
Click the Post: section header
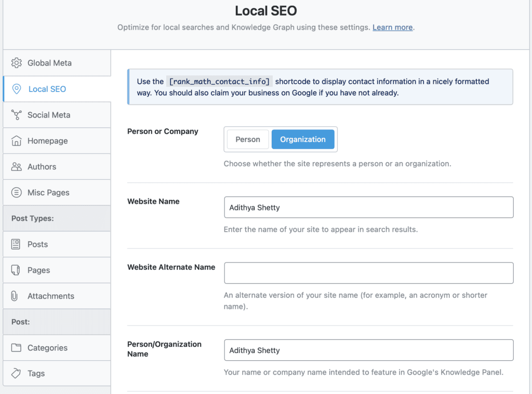(x=57, y=322)
